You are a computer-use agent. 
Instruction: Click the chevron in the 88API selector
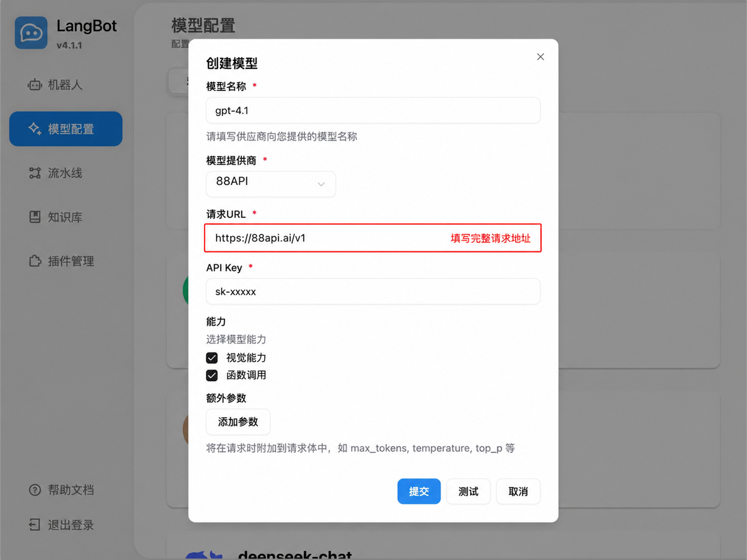(x=321, y=184)
